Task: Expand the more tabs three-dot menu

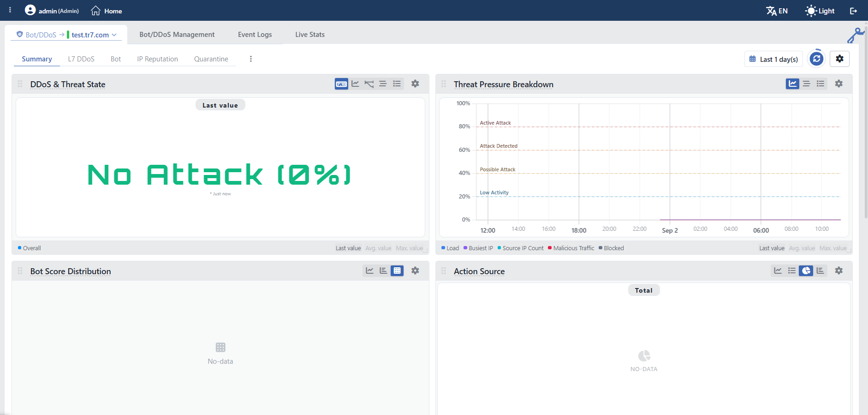Action: [250, 59]
